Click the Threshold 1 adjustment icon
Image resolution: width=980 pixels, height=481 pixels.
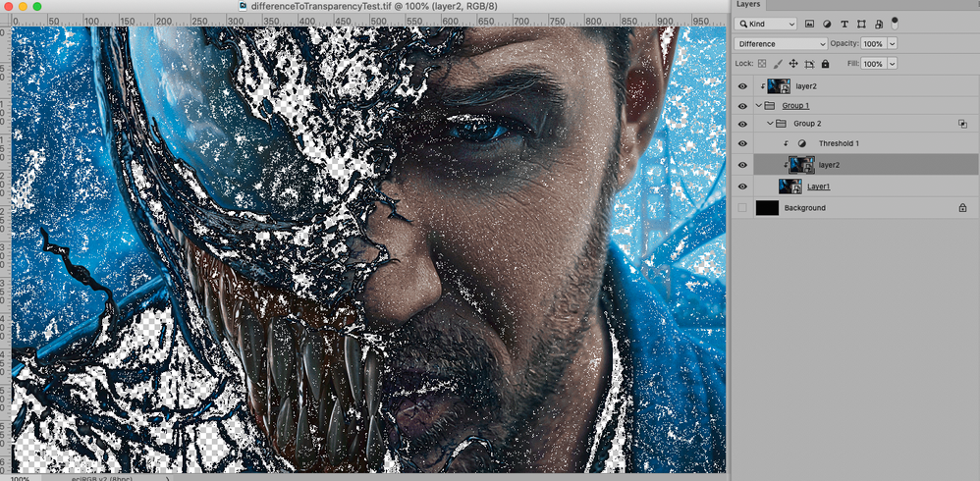pos(802,143)
